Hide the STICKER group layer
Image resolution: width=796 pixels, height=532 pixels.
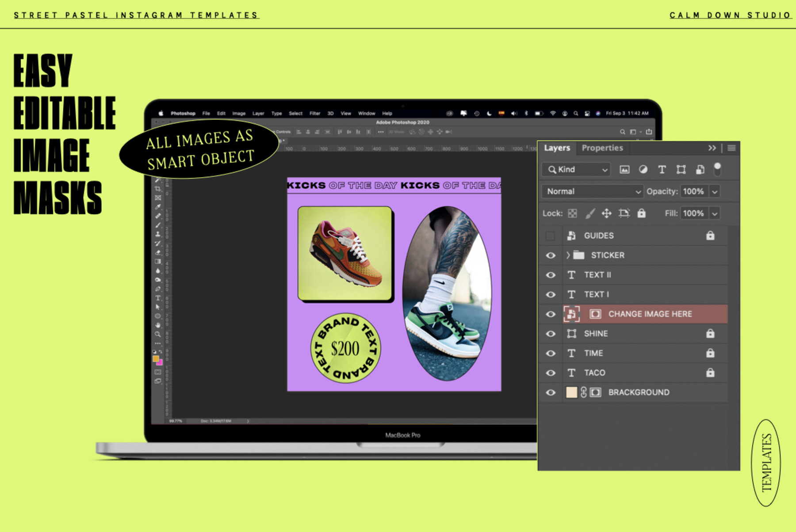click(551, 255)
